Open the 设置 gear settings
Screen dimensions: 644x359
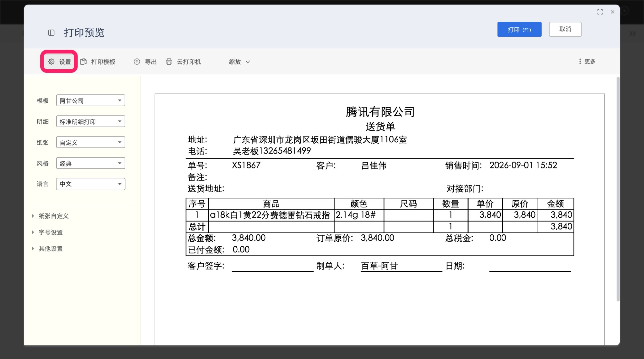[59, 61]
